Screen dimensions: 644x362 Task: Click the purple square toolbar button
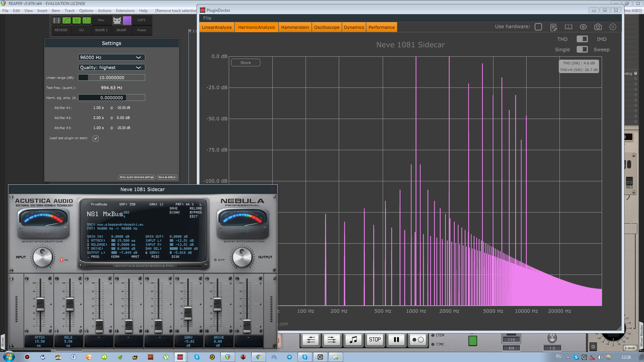(x=127, y=20)
